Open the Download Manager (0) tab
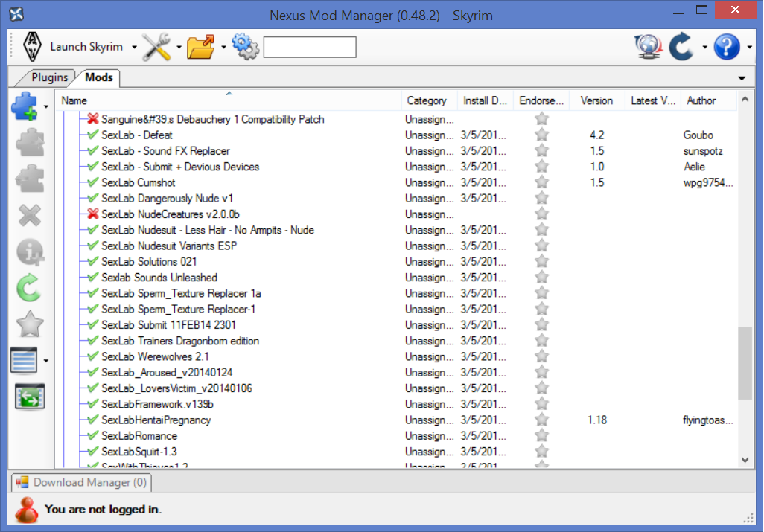This screenshot has height=532, width=764. point(81,482)
